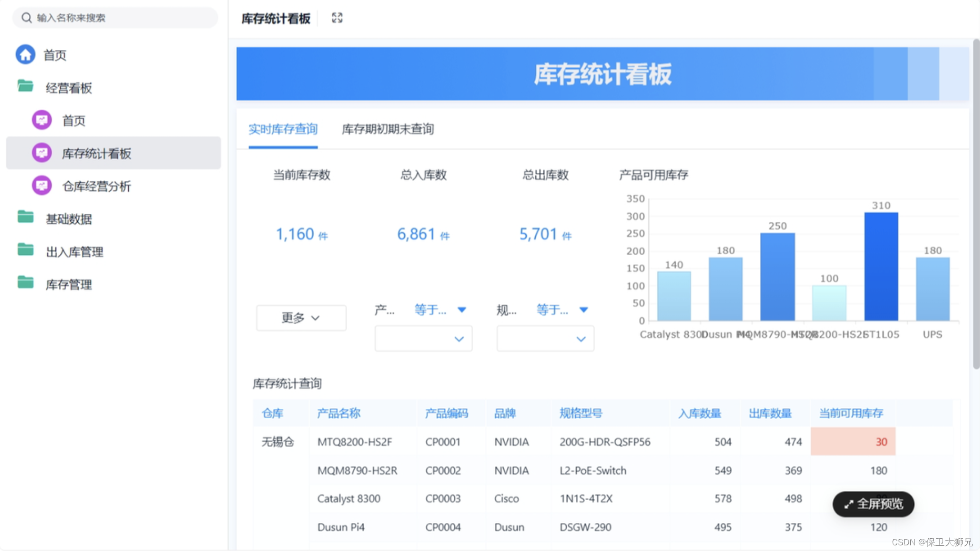
Task: Open 首页 under 经营看板 submenu
Action: [x=74, y=121]
